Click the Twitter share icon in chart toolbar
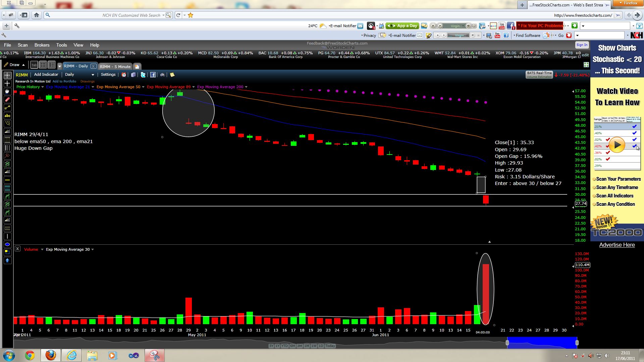The image size is (644, 362). coord(143,75)
